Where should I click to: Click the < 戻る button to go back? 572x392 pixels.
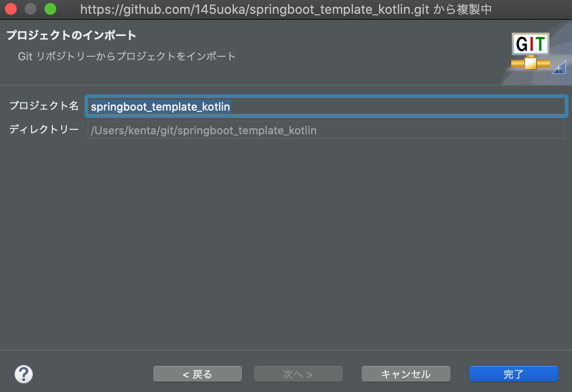[197, 374]
